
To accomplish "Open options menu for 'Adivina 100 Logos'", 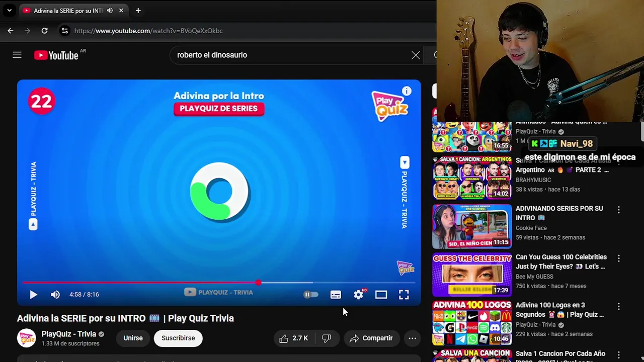I will (619, 306).
